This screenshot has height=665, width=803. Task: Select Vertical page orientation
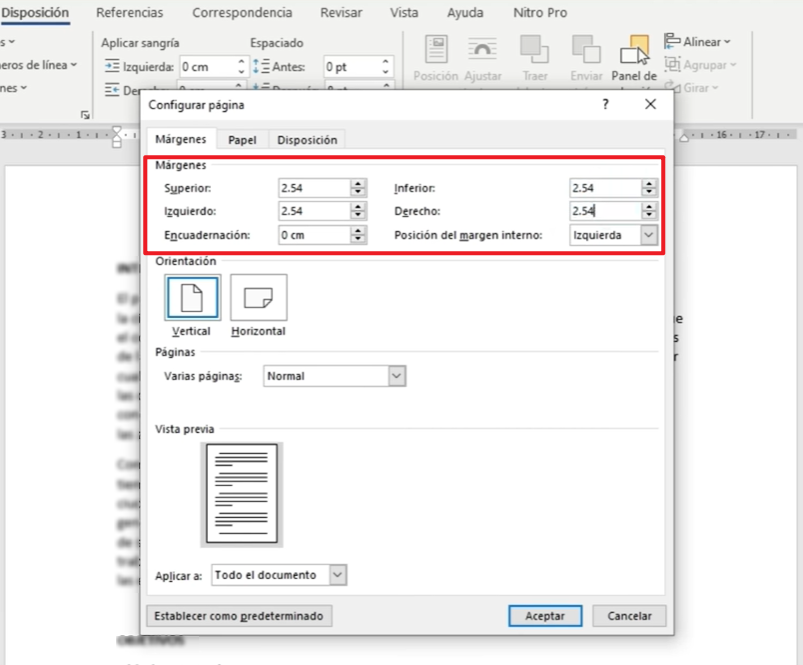coord(191,299)
